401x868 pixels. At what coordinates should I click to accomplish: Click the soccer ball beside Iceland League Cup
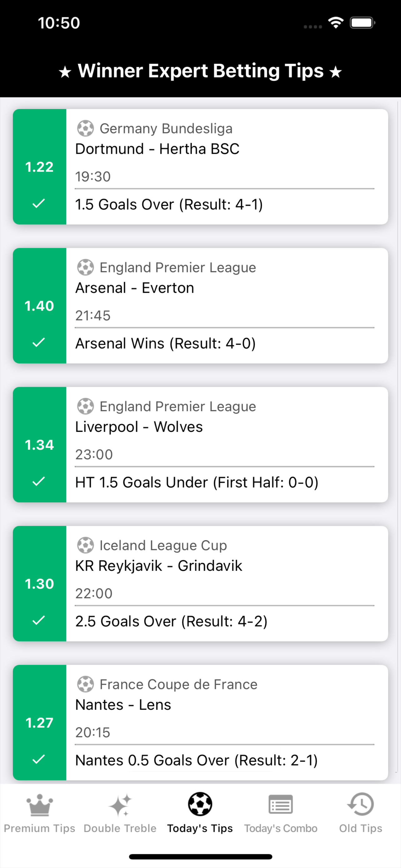(x=85, y=545)
